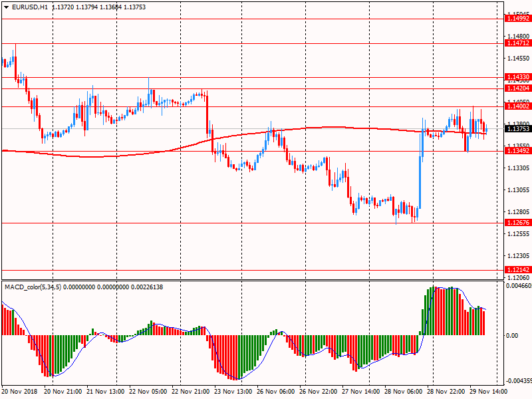Click the black current price label 1.13753
Screen dimensions: 532x399
[518, 128]
